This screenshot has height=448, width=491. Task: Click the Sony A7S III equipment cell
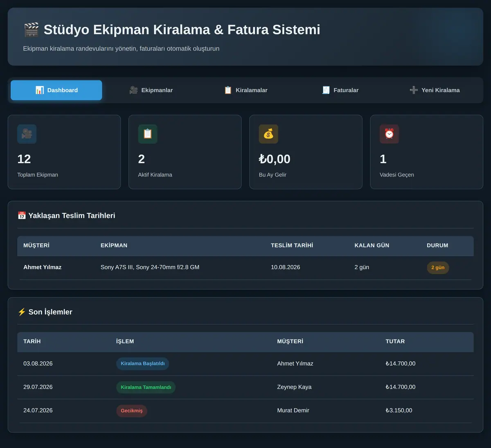(x=150, y=267)
